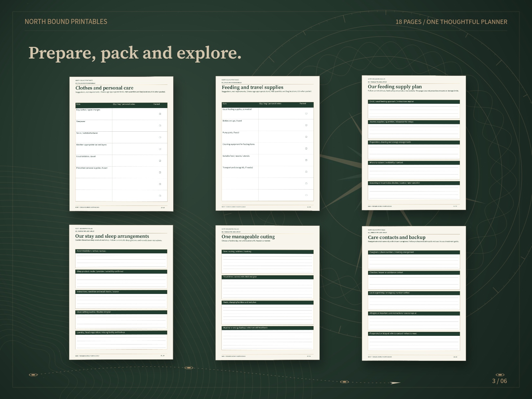Tick the Daytime clothes packed checkbox
The width and height of the screenshot is (532, 399).
click(x=160, y=114)
